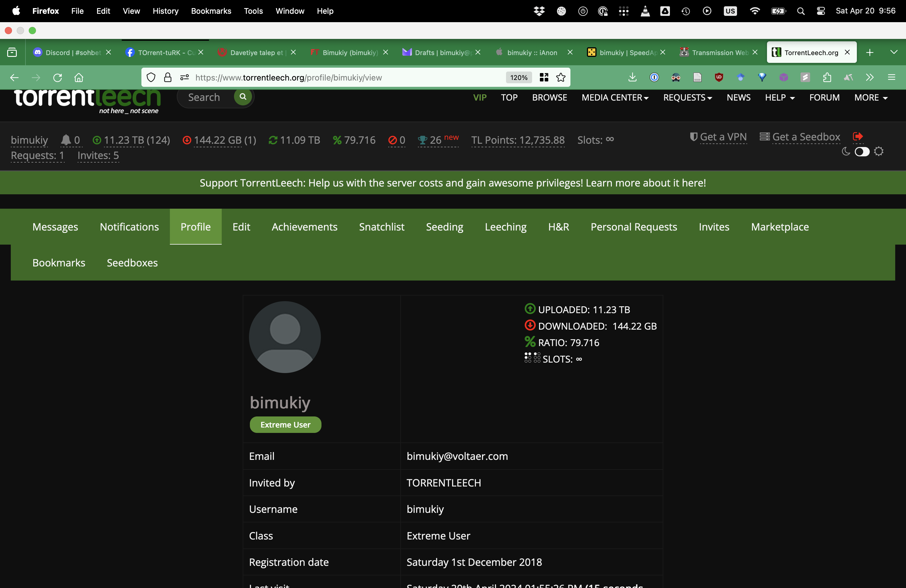Viewport: 906px width, 588px height.
Task: Click the shield tracking protection icon
Action: point(151,78)
